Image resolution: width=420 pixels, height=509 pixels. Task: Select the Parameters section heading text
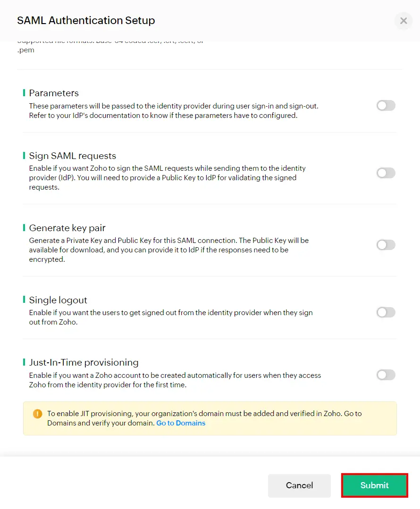[53, 92]
